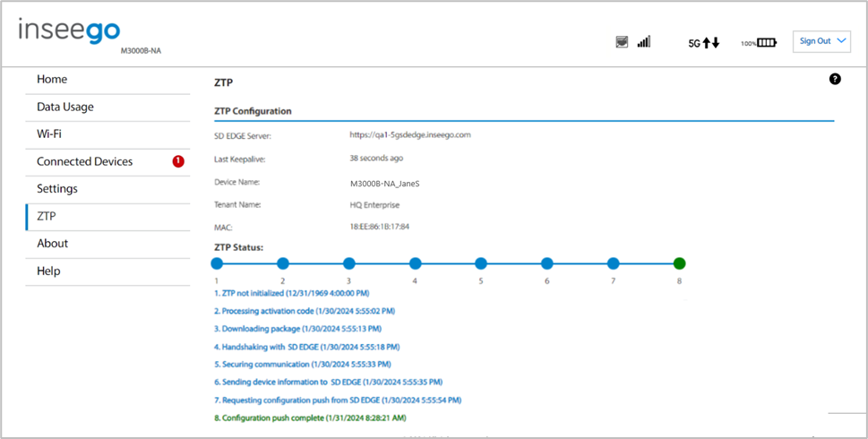Click the MAC address value
The image size is (868, 439).
[x=379, y=227]
